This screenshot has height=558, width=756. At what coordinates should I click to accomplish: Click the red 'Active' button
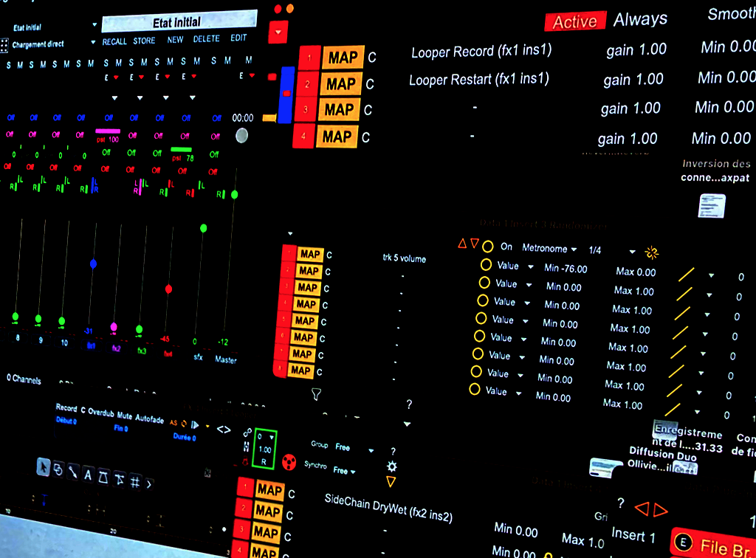574,22
